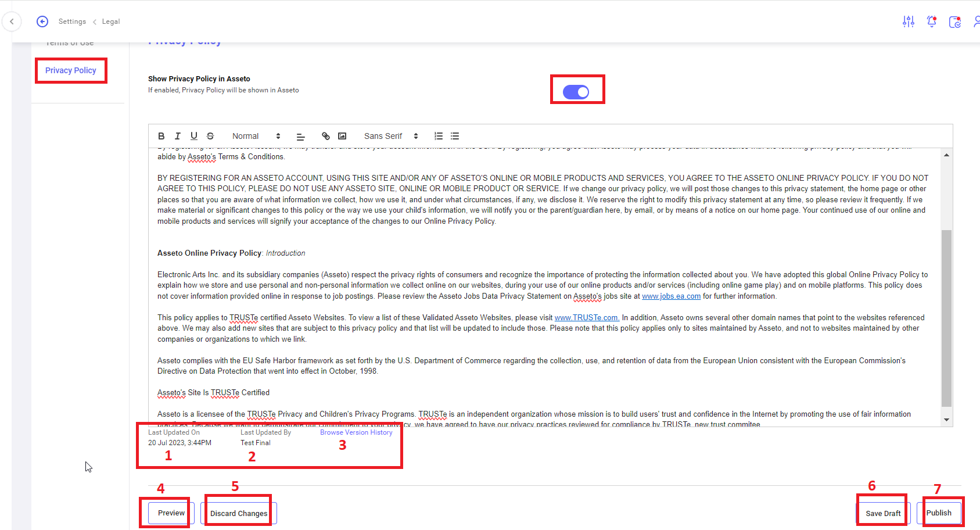The image size is (980, 530).
Task: Insert an image into the editor
Action: [342, 136]
